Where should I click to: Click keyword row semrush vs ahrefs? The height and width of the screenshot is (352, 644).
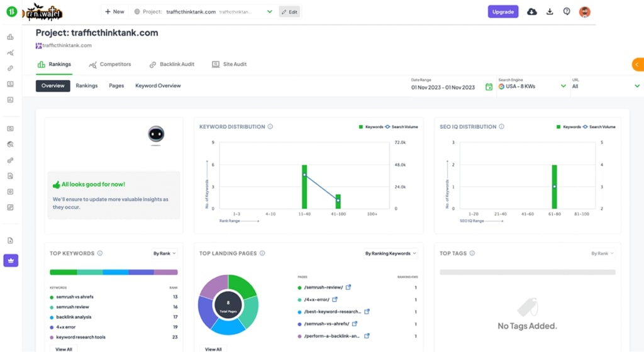(114, 297)
